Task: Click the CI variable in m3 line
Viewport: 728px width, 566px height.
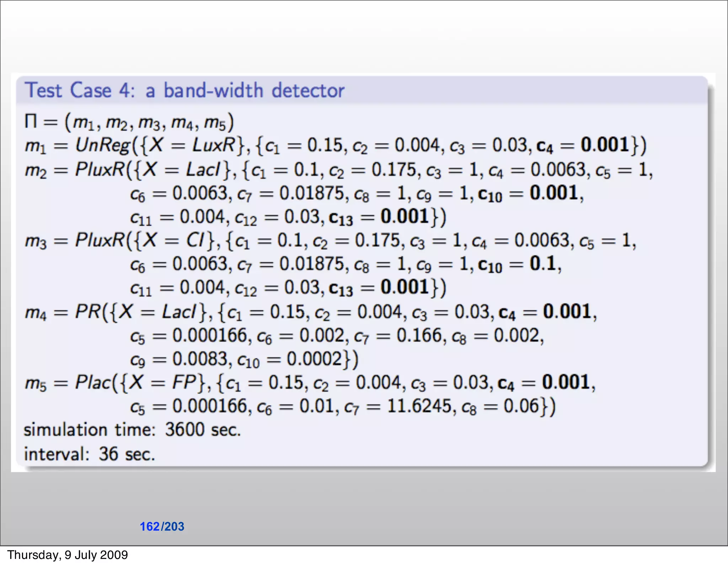Action: pyautogui.click(x=196, y=241)
